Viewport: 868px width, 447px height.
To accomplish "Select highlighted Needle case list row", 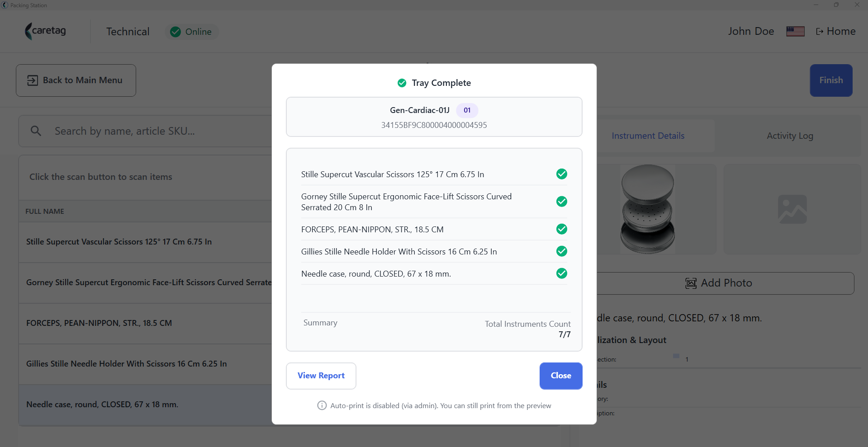I will click(x=145, y=405).
